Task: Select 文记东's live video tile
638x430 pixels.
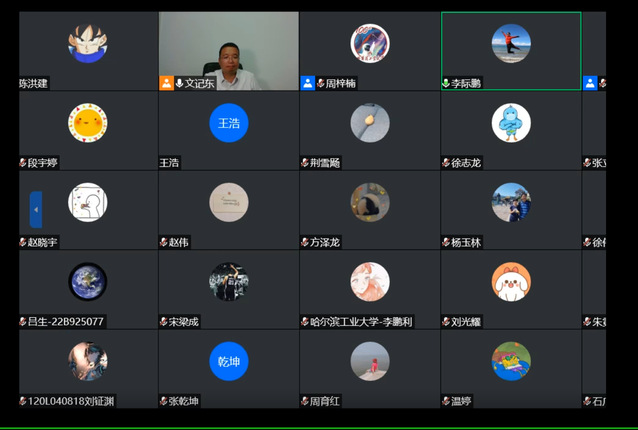Action: point(228,45)
